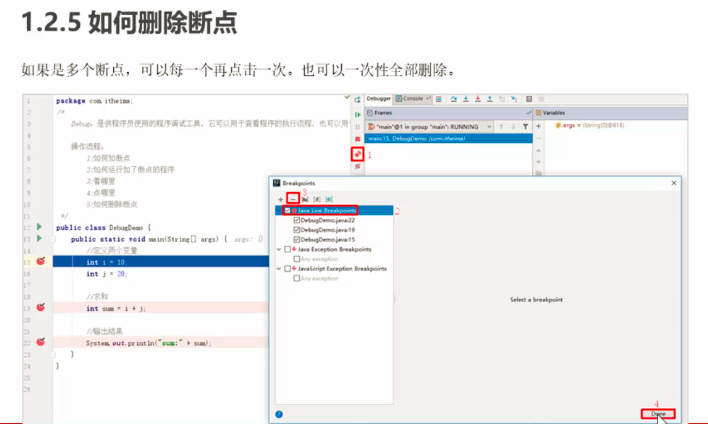
Task: Click the Select a breakpoint placeholder text
Action: (x=536, y=299)
